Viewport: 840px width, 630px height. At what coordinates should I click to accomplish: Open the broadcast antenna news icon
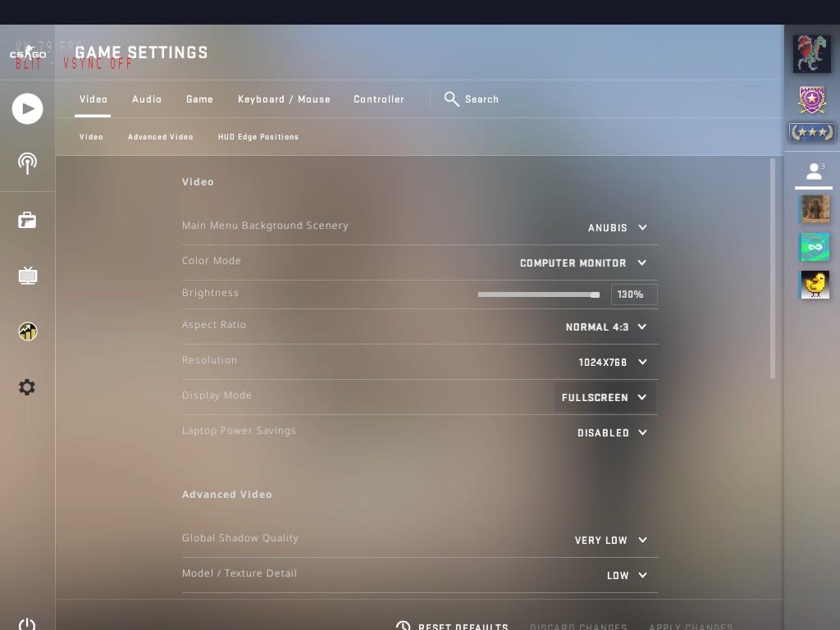click(27, 163)
